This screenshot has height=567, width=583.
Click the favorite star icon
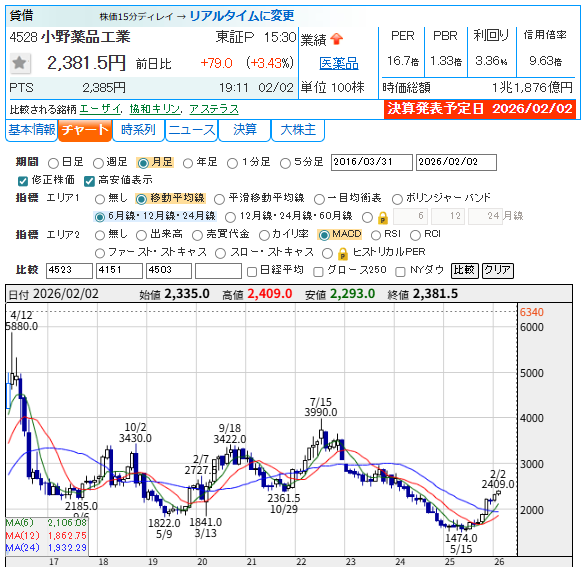(19, 63)
